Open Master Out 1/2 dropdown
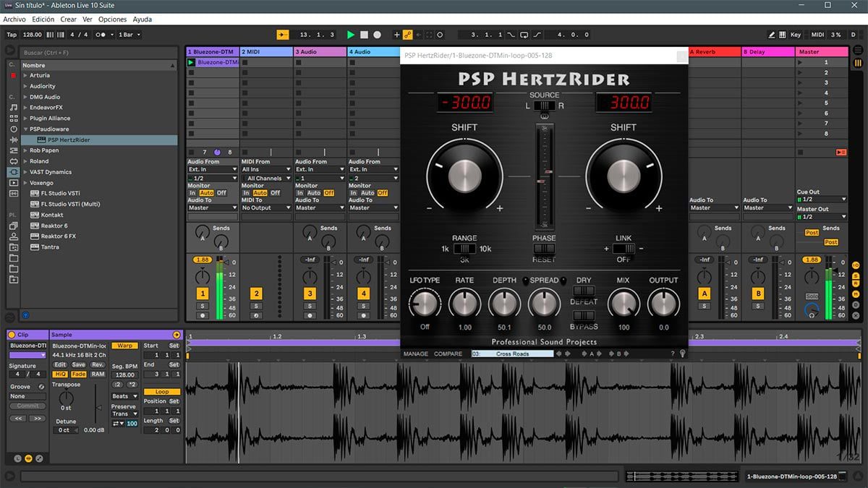Viewport: 868px width, 488px height. tap(822, 217)
